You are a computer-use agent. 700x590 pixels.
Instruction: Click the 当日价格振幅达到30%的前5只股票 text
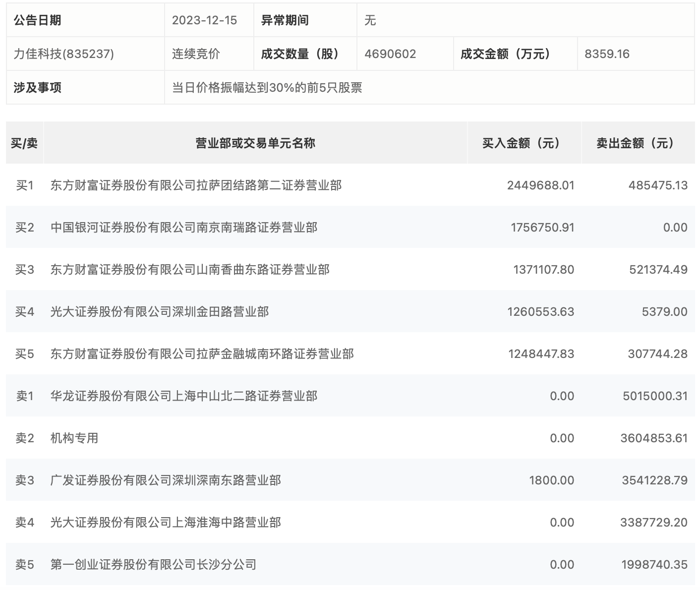tap(267, 88)
